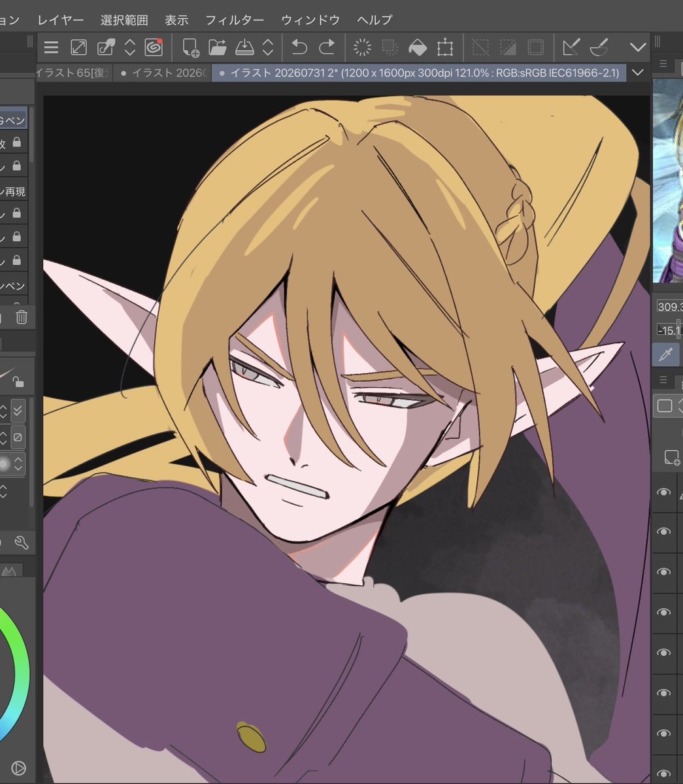Screen dimensions: 683x784
Task: Click the -15.1 rotation value field
Action: (x=669, y=330)
